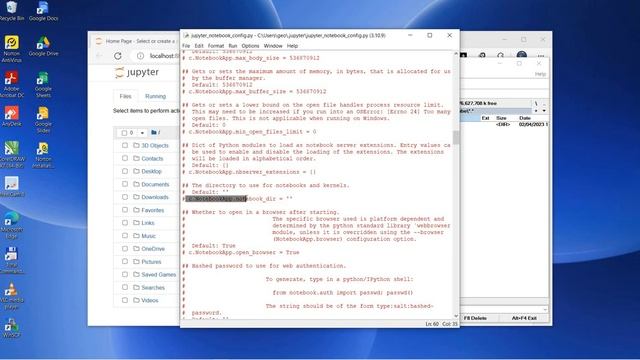Open the OneDrive folder link
The height and width of the screenshot is (360, 640).
[153, 249]
